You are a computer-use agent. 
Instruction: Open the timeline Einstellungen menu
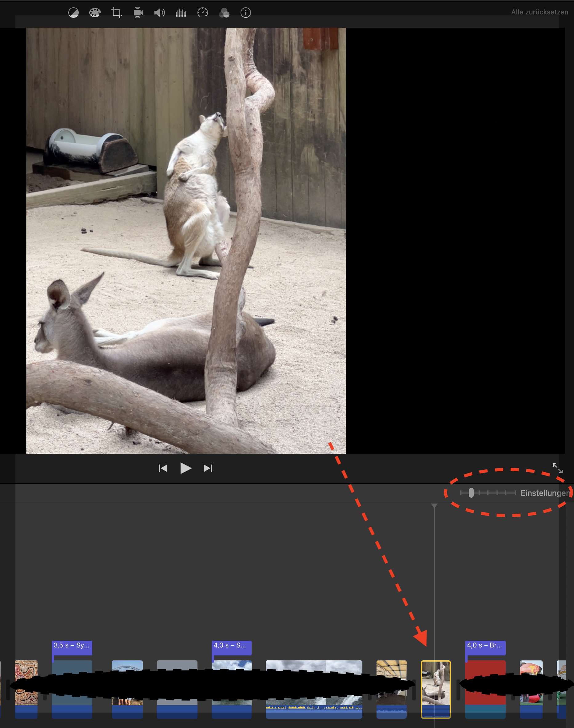click(x=545, y=493)
